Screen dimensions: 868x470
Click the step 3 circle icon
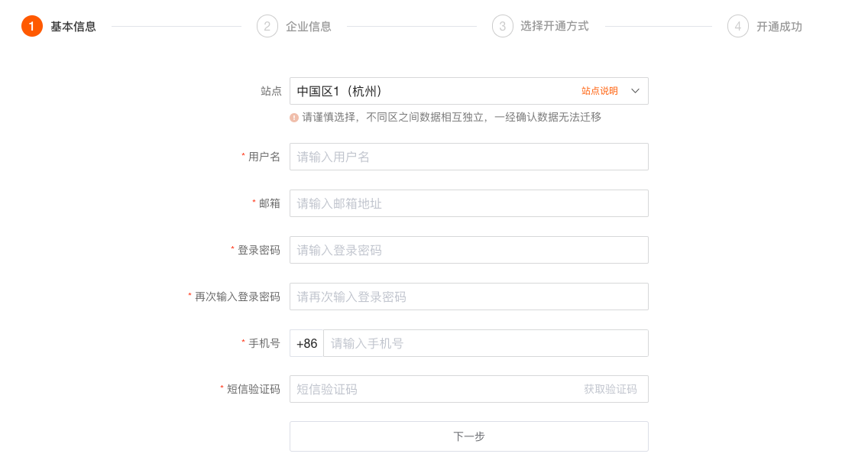pyautogui.click(x=502, y=26)
